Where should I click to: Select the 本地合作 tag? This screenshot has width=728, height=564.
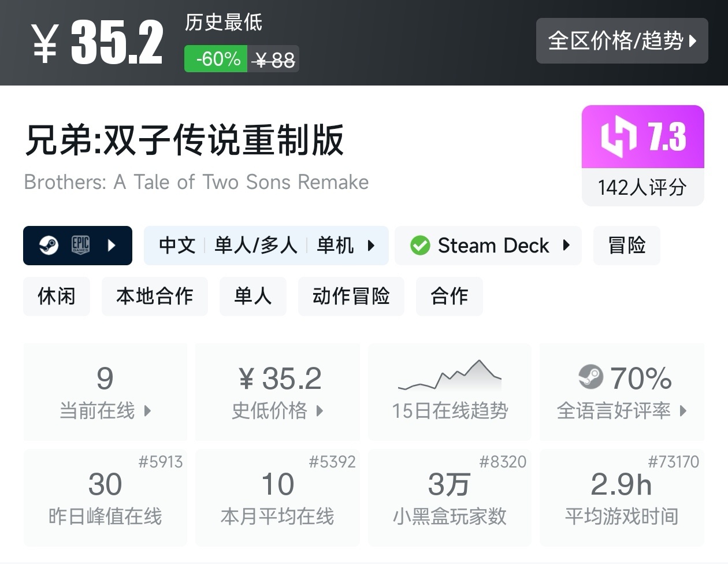(154, 296)
